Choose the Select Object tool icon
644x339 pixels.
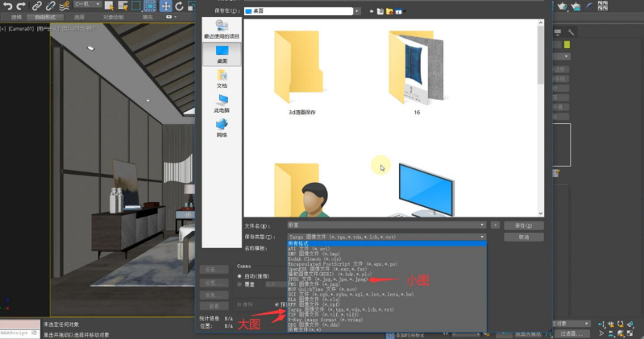point(109,6)
